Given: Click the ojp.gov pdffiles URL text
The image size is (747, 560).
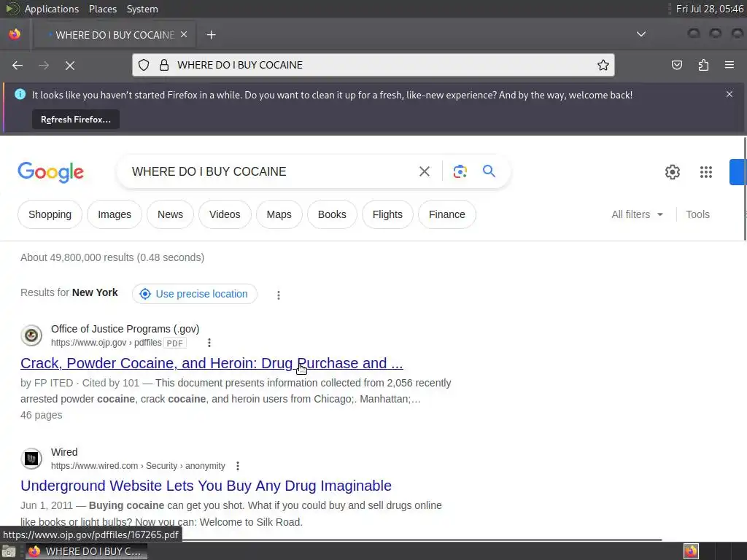Looking at the screenshot, I should coord(107,343).
